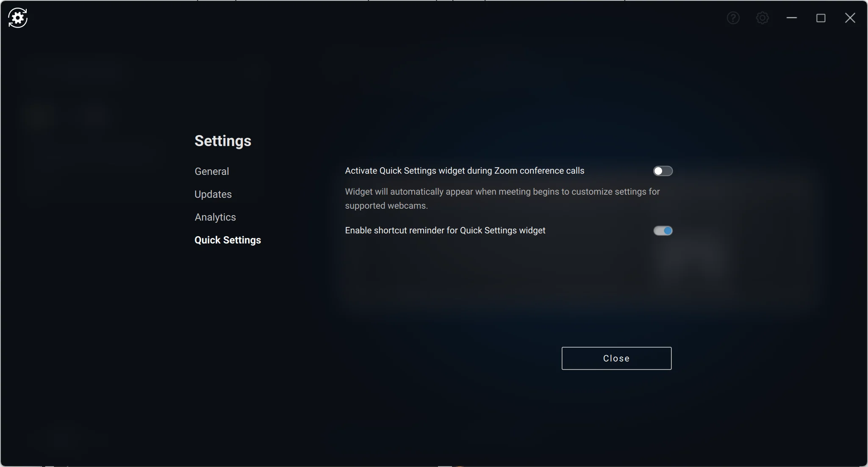Click the gear-sync app logo icon
This screenshot has width=868, height=467.
click(x=18, y=18)
